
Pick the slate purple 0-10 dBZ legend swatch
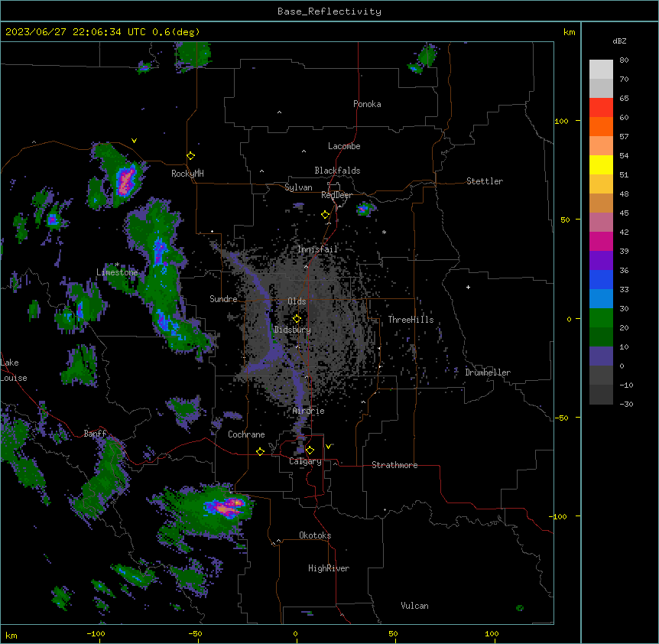[601, 356]
